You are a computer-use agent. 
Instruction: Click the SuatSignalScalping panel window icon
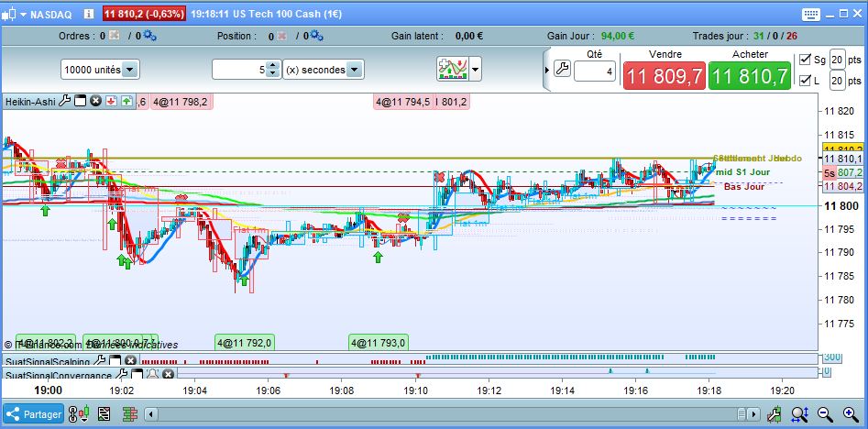115,361
